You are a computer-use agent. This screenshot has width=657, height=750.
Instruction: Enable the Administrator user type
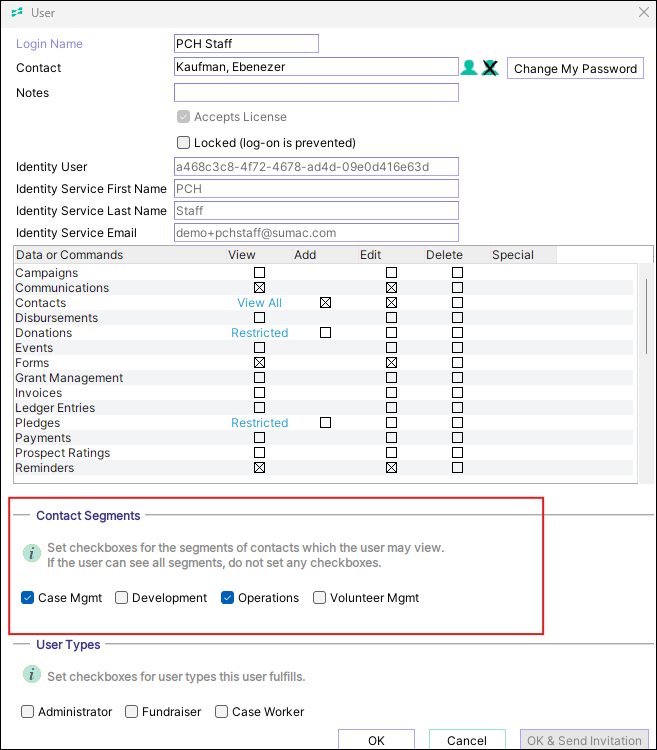coord(27,711)
